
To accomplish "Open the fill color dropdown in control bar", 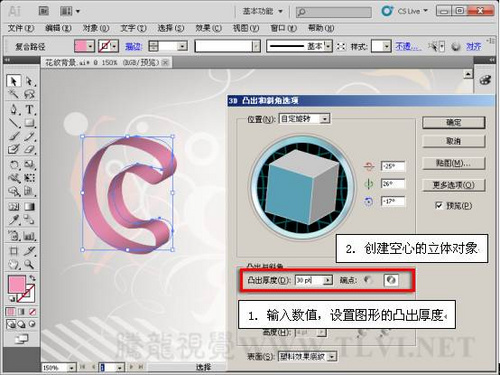I will 90,46.
